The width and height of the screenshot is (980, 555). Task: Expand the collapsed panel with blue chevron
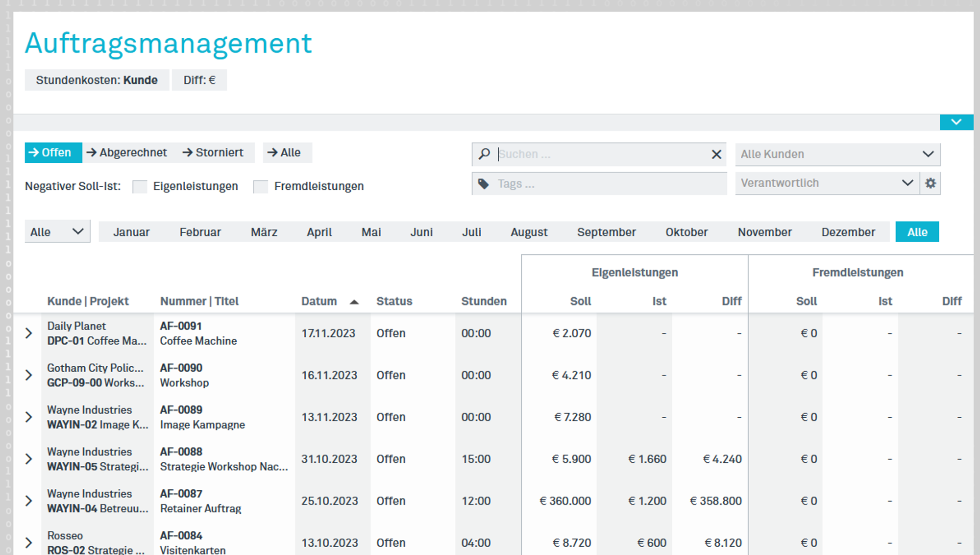point(956,122)
